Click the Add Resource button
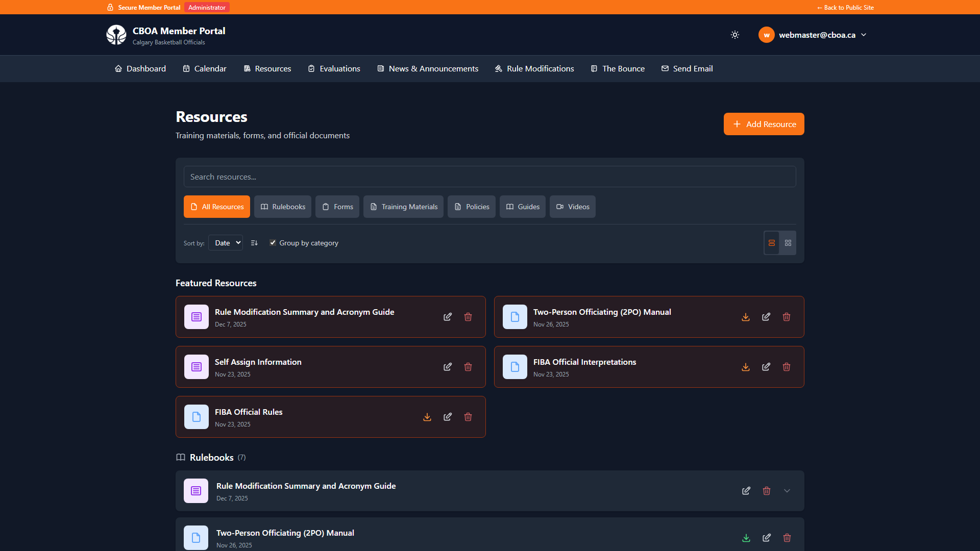This screenshot has height=551, width=980. 764,124
